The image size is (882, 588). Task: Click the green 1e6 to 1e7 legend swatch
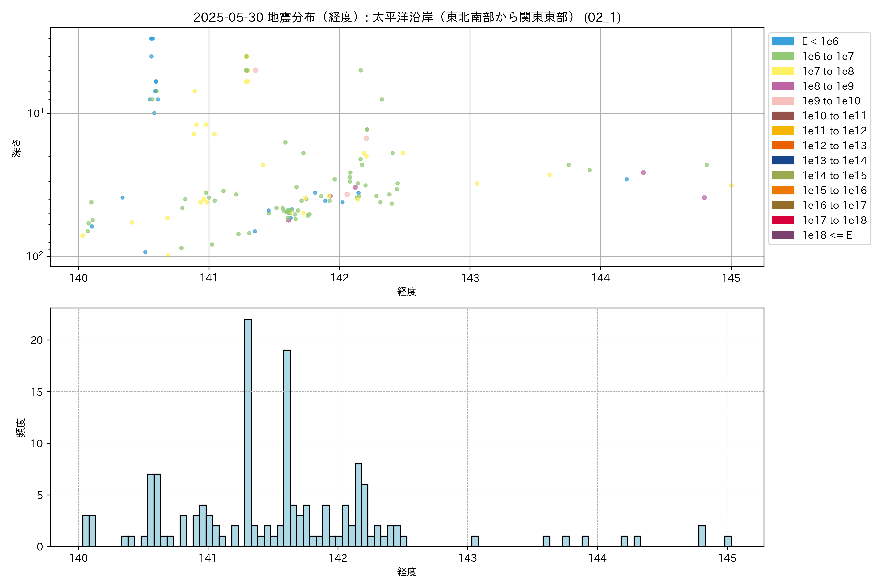(x=783, y=56)
